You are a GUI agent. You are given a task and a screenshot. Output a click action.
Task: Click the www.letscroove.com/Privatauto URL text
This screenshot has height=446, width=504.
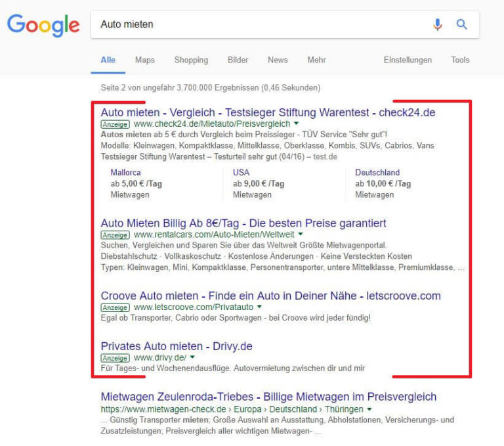[x=194, y=307]
